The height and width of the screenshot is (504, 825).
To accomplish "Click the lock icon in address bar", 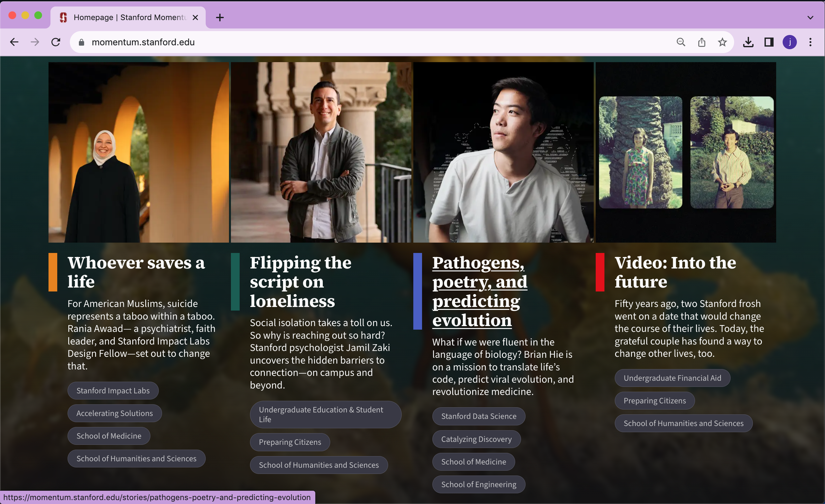I will pos(81,42).
